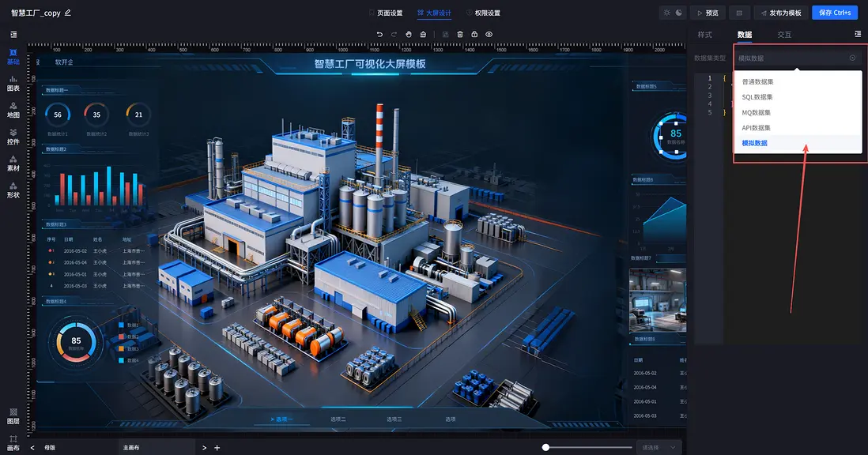Viewport: 868px width, 455px height.
Task: Select the hand pan tool
Action: tap(409, 34)
